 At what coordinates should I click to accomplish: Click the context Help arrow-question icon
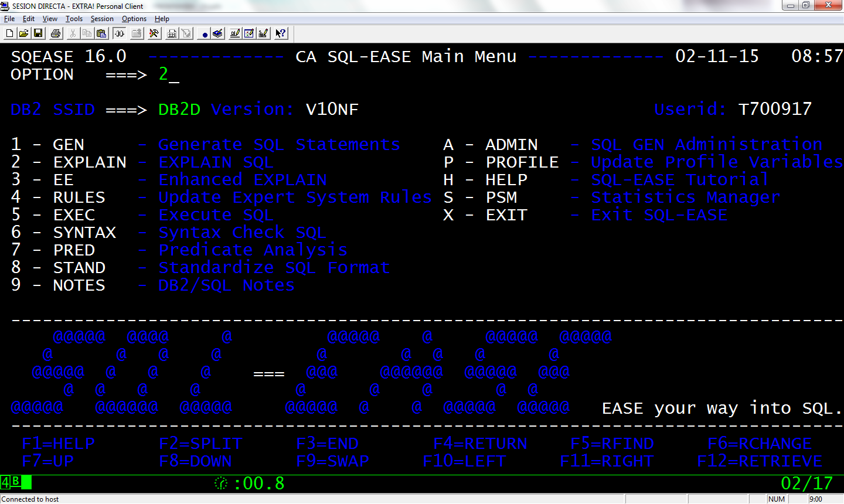click(x=281, y=33)
